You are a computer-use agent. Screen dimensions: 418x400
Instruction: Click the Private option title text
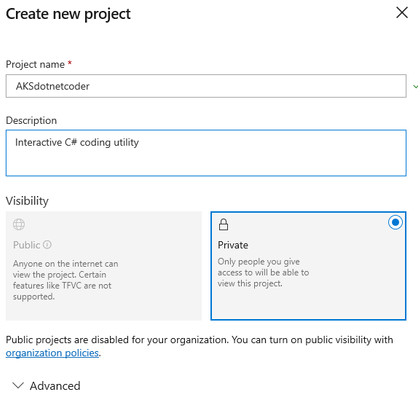(x=233, y=245)
